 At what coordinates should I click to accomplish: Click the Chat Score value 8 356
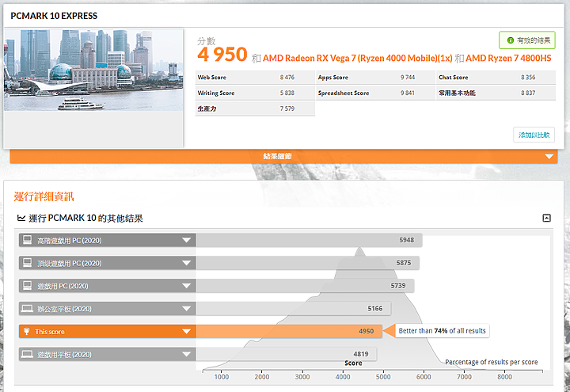[x=528, y=78]
